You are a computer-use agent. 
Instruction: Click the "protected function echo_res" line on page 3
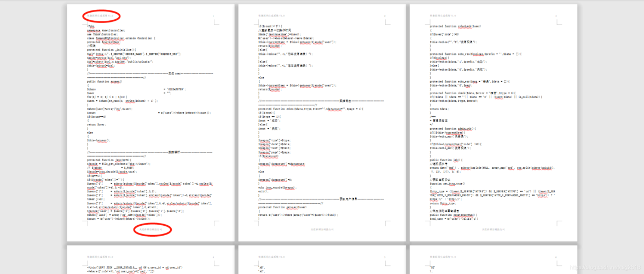(x=475, y=54)
